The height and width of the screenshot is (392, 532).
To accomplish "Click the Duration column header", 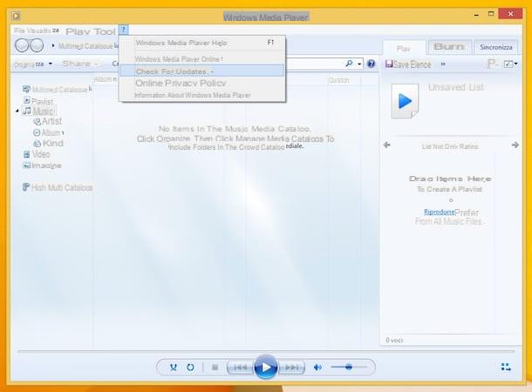I will tap(339, 80).
